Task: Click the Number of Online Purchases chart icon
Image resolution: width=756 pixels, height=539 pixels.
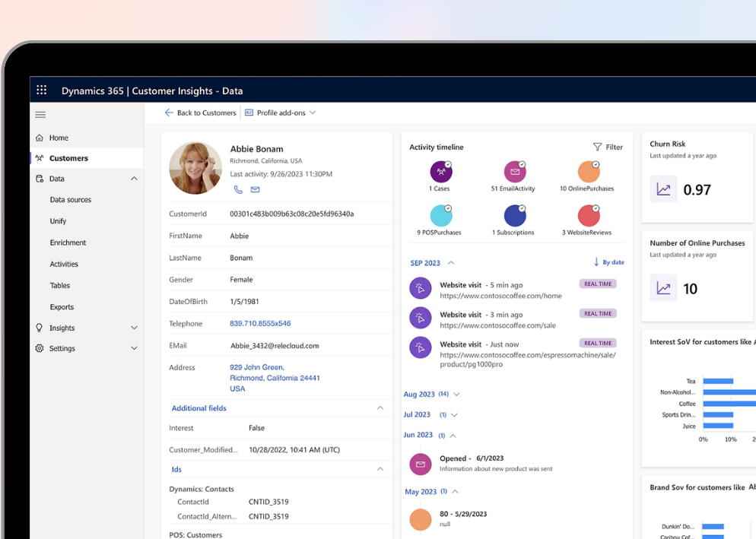Action: pos(663,288)
